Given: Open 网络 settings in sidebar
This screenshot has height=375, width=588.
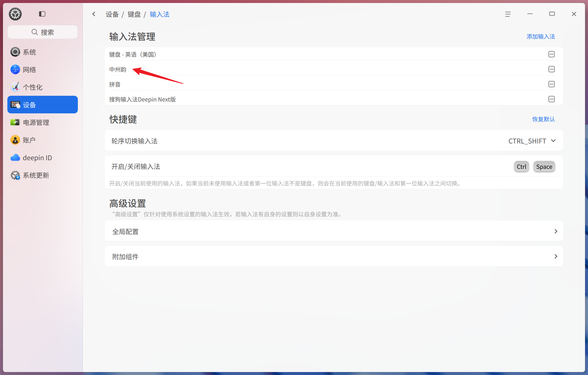Looking at the screenshot, I should point(43,70).
